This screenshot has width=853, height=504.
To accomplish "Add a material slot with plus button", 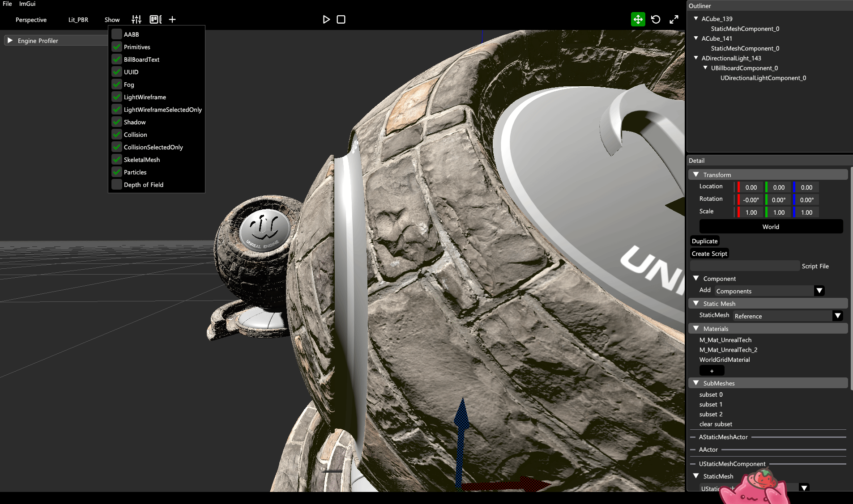I will (712, 371).
